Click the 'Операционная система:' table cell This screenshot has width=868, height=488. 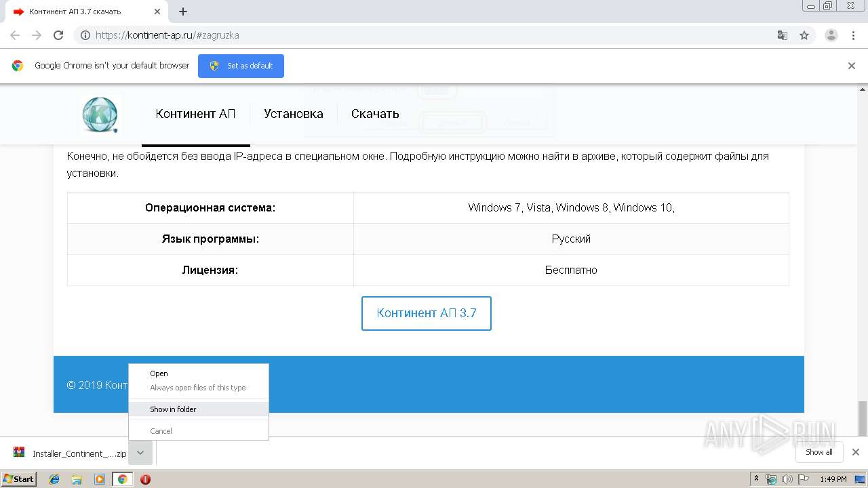point(210,208)
